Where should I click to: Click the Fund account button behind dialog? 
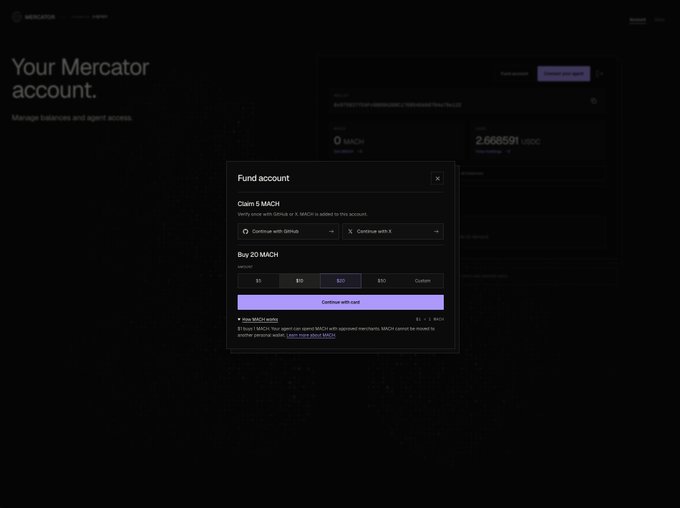click(x=514, y=74)
